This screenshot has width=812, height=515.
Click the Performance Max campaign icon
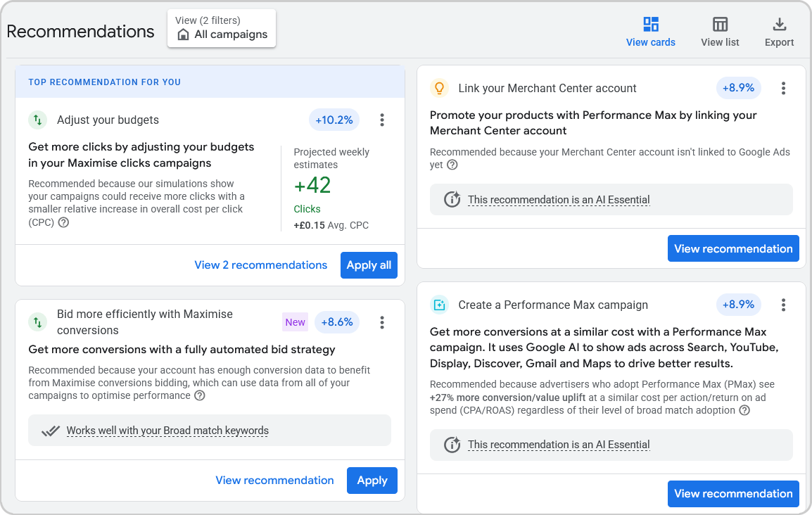[438, 305]
